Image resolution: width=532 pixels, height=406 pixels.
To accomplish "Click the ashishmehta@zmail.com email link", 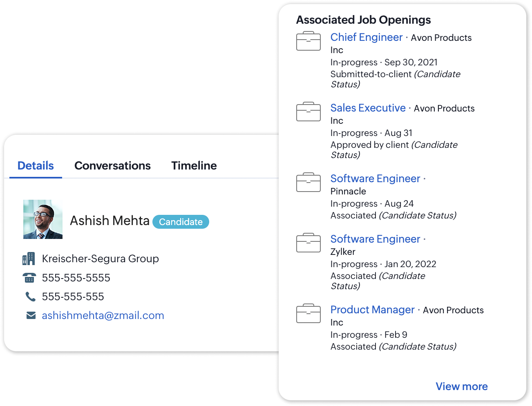I will [x=103, y=315].
